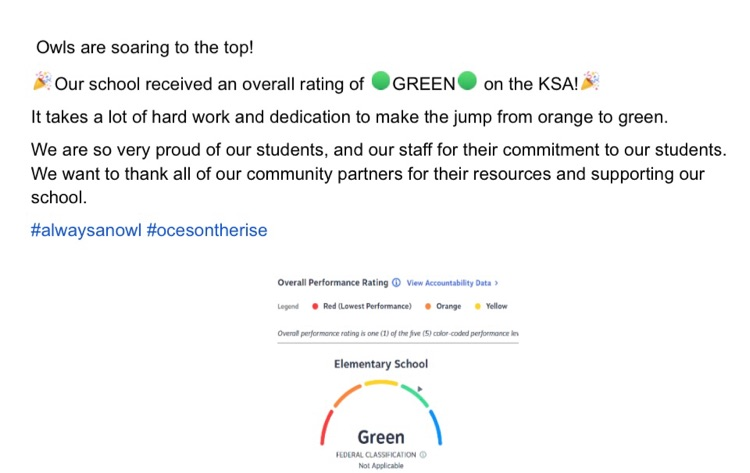Click green circle emoji after GREEN

coord(466,84)
